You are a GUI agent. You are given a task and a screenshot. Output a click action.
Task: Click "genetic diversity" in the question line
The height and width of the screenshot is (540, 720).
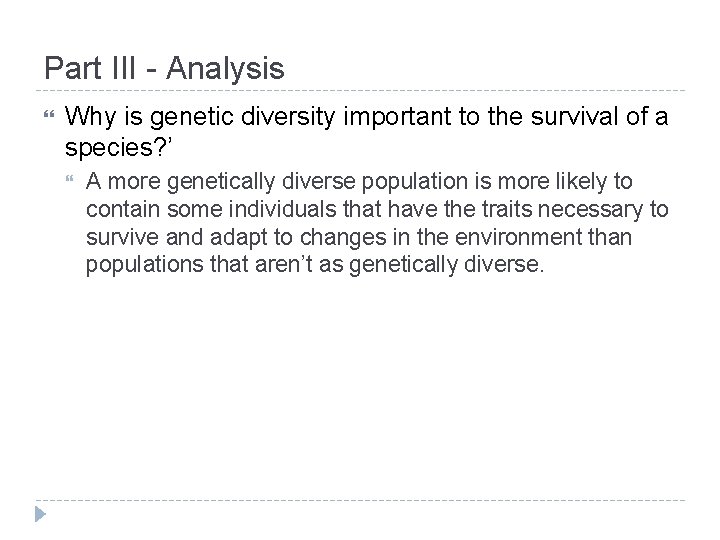[x=215, y=116]
